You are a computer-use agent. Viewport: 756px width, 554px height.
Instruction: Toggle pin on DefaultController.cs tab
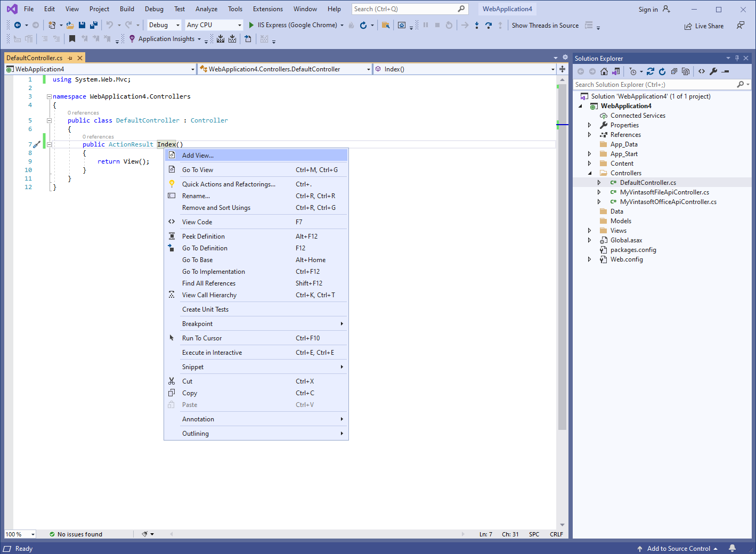pos(70,58)
